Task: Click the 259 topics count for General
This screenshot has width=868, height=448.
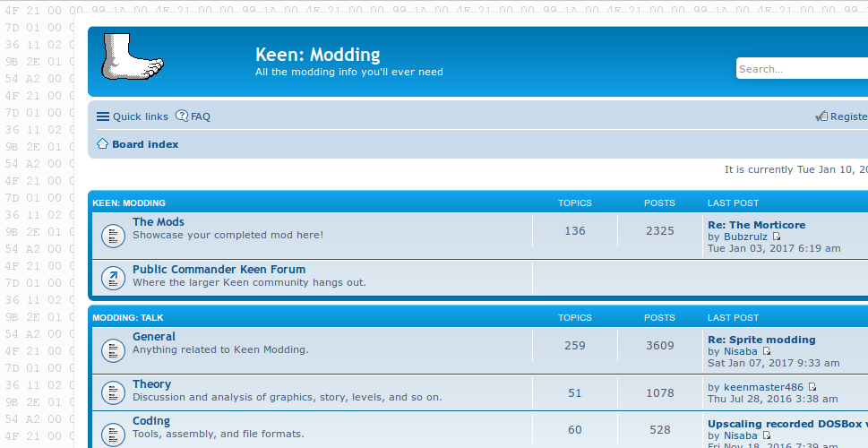Action: 574,346
